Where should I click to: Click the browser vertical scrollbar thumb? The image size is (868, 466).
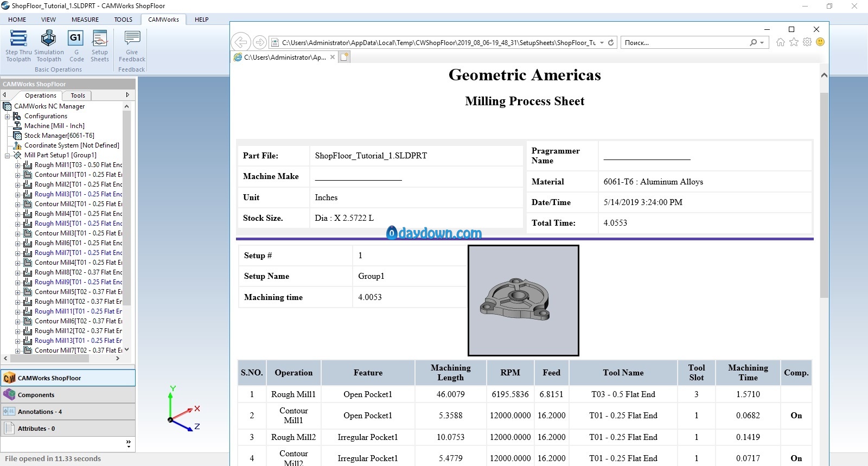click(824, 195)
